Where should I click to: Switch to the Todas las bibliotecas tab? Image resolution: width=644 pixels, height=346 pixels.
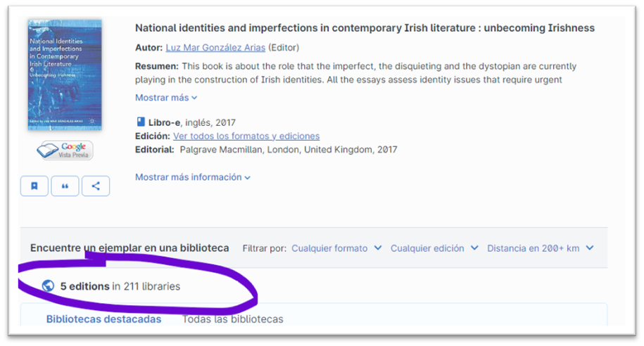[x=232, y=319]
